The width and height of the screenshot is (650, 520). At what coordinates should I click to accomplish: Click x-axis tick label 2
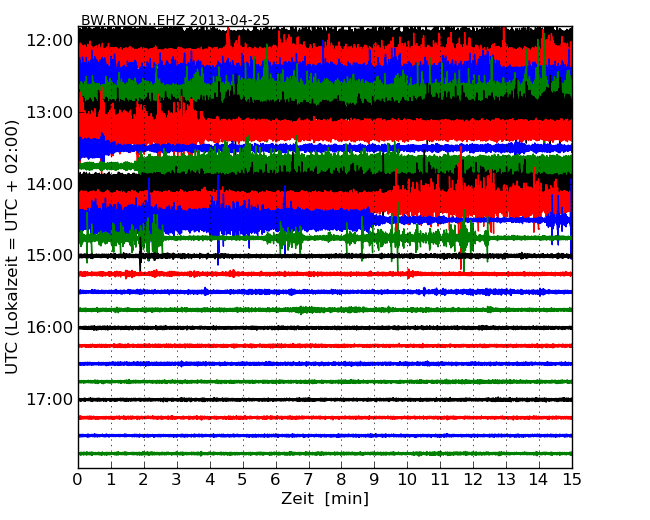point(144,480)
